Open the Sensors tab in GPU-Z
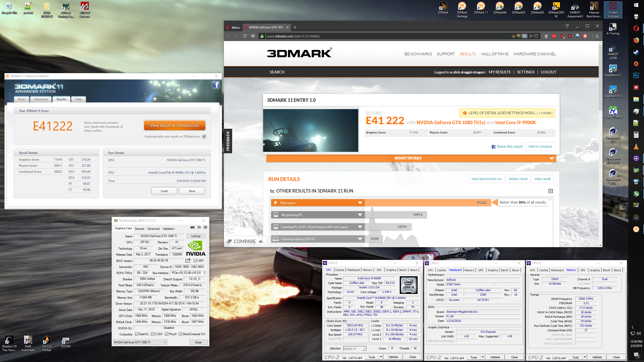Viewport: 644px width, 362px height. pos(139,229)
